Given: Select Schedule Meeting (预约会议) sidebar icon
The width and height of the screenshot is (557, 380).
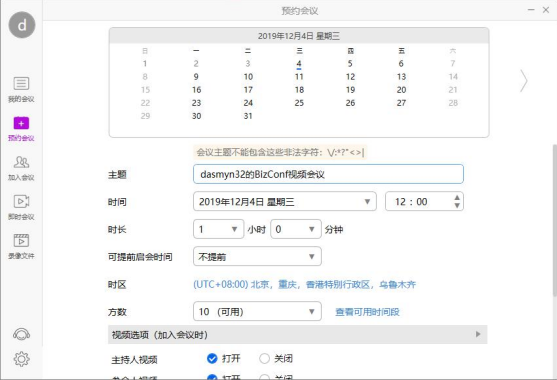Looking at the screenshot, I should click(21, 129).
